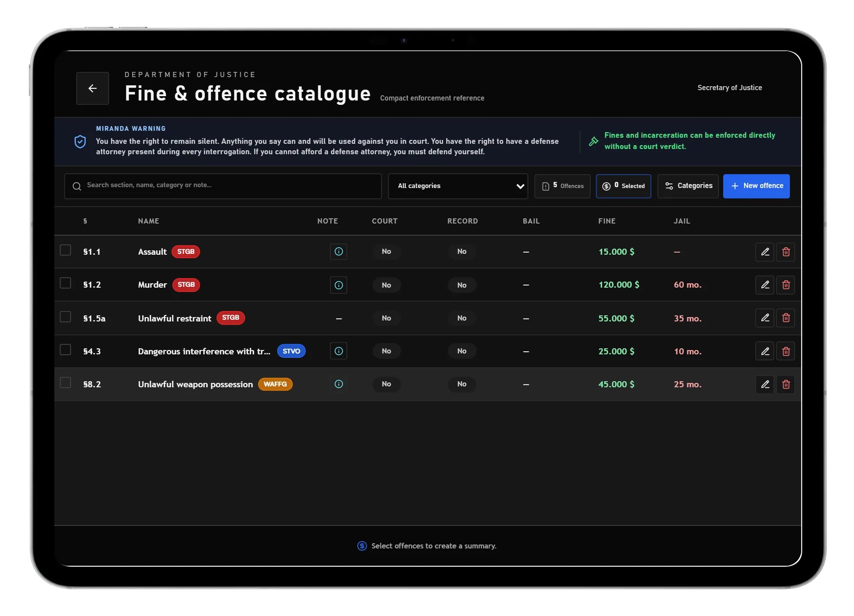Click the 5 Offences counter

[x=562, y=186]
